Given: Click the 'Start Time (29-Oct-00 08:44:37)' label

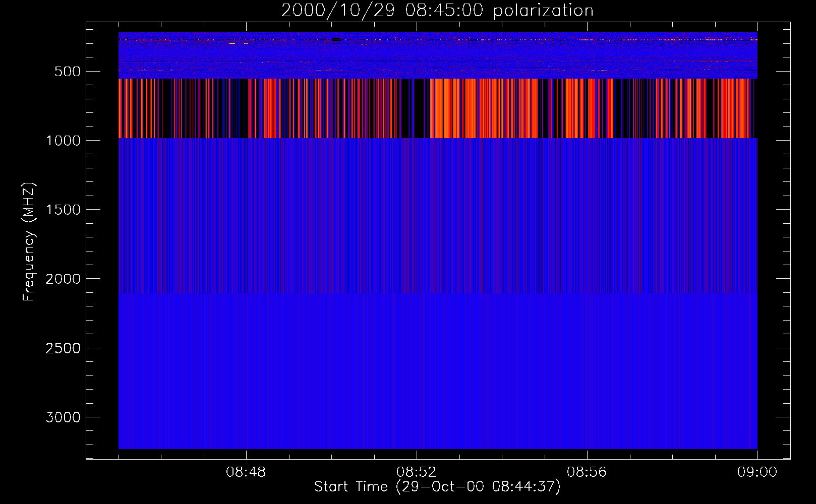Looking at the screenshot, I should point(437,487).
